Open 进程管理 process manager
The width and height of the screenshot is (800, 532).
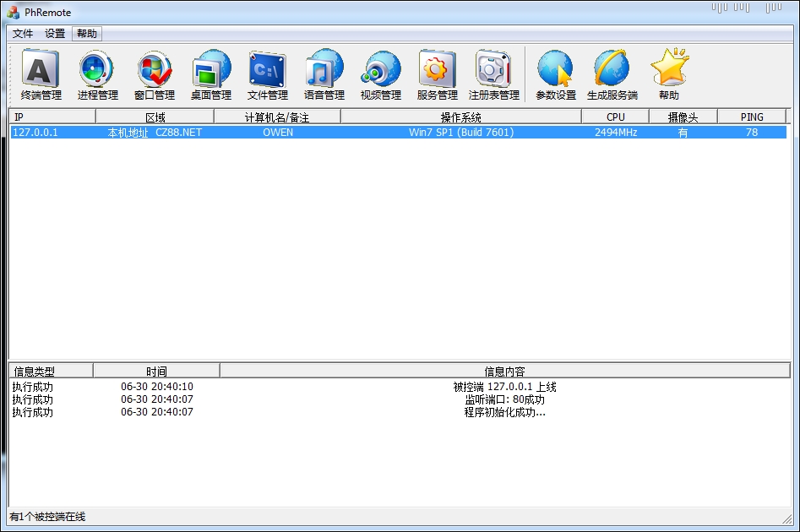point(97,74)
